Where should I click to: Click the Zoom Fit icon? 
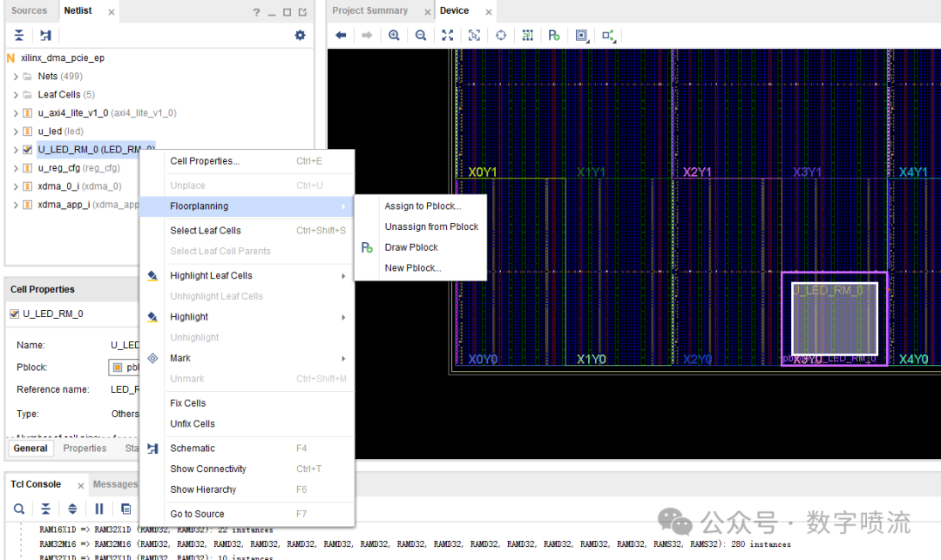pyautogui.click(x=447, y=35)
